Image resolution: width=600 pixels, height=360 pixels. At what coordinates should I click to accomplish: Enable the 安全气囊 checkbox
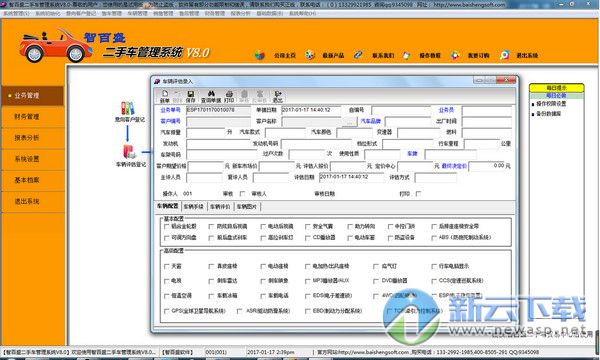coord(308,226)
